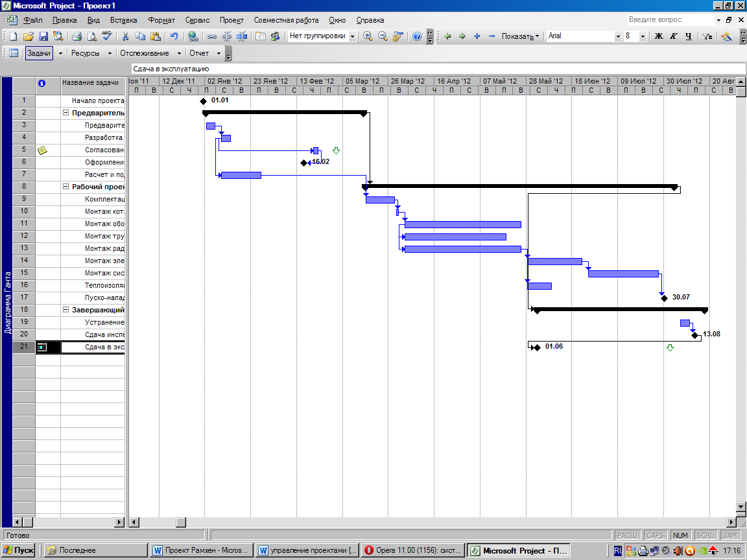Open the Arial font name dropdown

(618, 36)
